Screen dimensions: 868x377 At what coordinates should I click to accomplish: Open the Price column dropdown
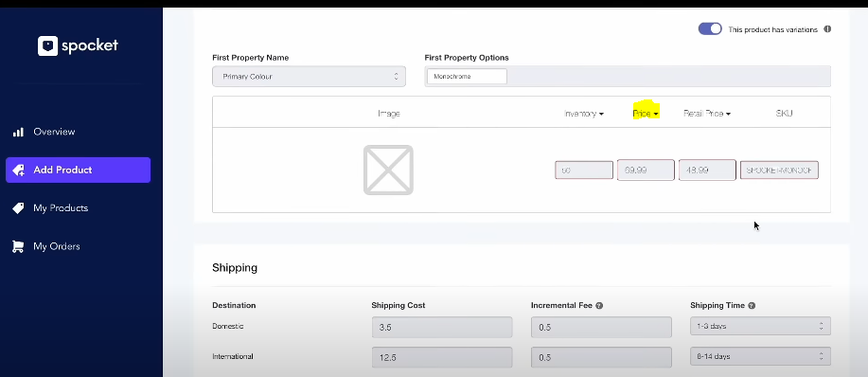pos(646,114)
